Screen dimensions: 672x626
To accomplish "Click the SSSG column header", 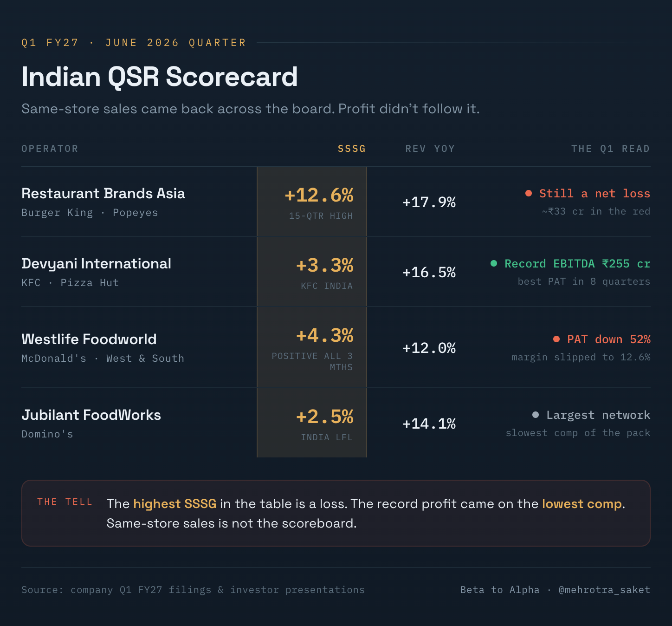I will 352,149.
